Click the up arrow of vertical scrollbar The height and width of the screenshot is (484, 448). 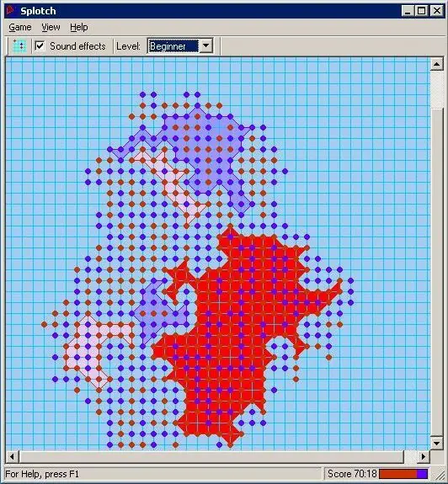click(436, 64)
